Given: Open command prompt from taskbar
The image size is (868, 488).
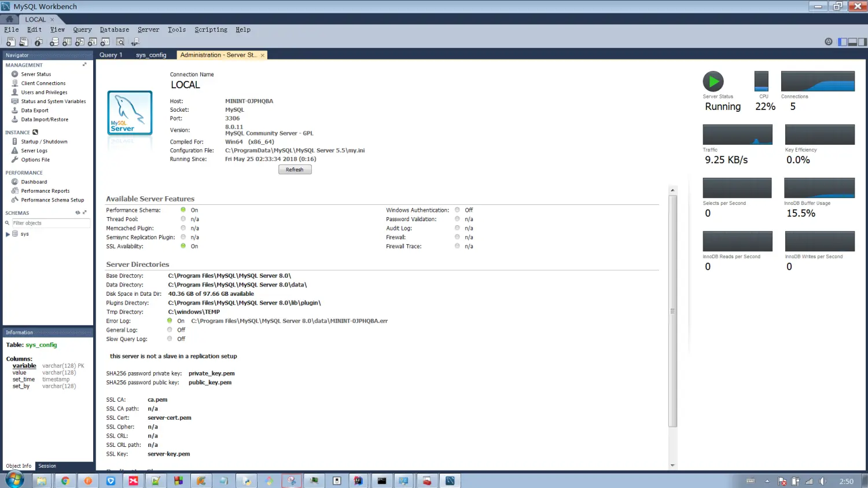Looking at the screenshot, I should tap(382, 480).
